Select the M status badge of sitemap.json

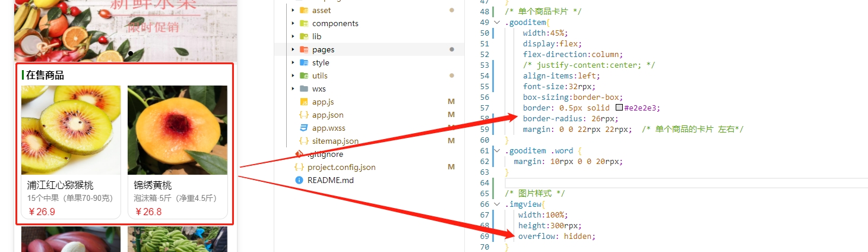pyautogui.click(x=451, y=141)
